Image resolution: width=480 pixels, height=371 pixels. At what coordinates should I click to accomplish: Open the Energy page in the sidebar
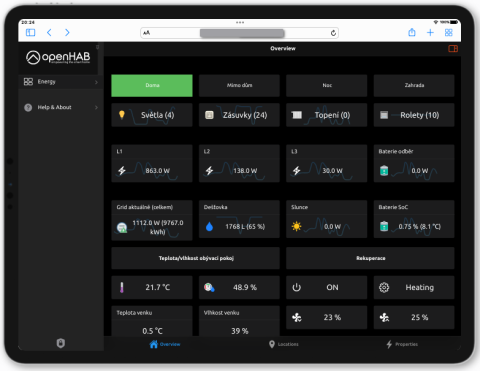(x=61, y=82)
